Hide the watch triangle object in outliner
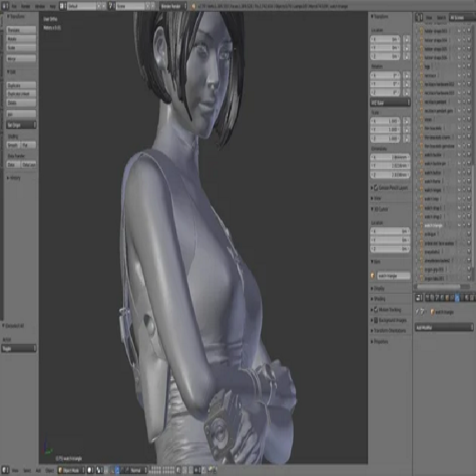 click(x=459, y=226)
